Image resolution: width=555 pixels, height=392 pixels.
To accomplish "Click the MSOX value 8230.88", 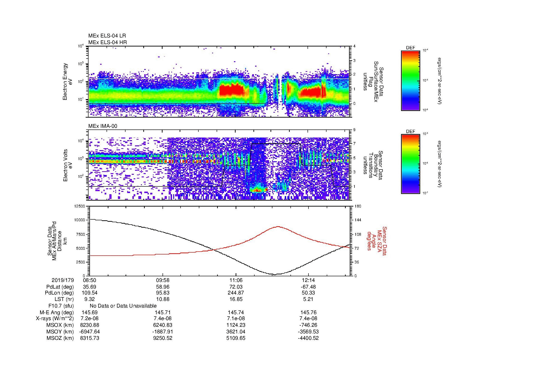I will (x=90, y=325).
